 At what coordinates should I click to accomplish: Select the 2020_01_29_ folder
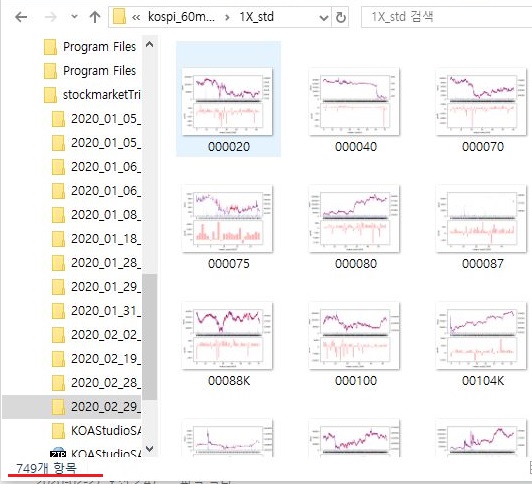click(x=106, y=287)
